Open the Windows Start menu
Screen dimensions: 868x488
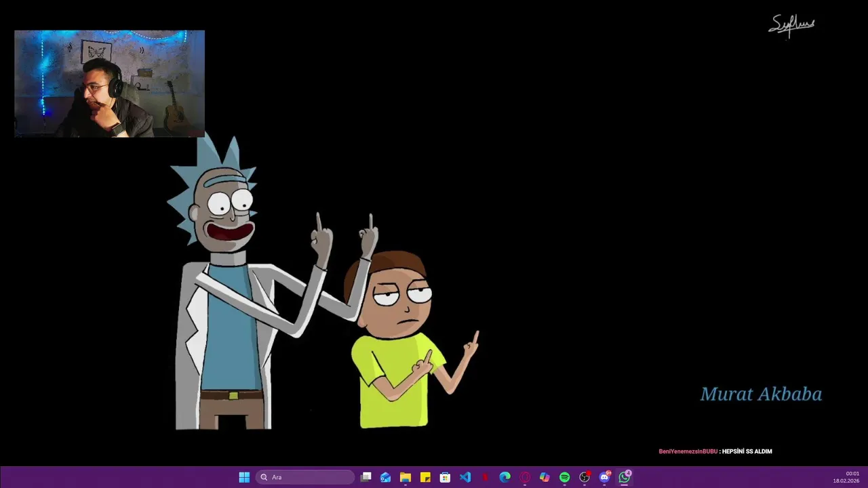(244, 477)
